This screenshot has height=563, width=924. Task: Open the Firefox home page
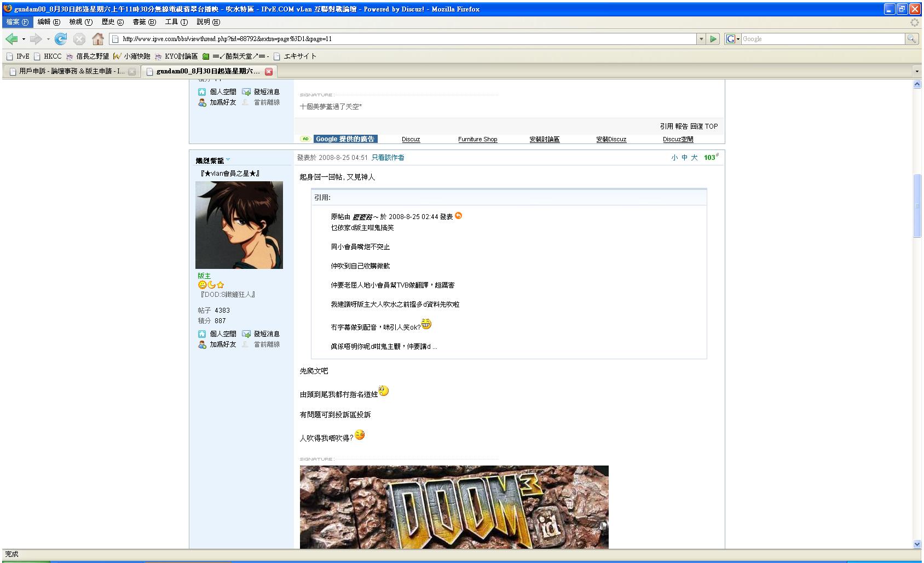98,39
